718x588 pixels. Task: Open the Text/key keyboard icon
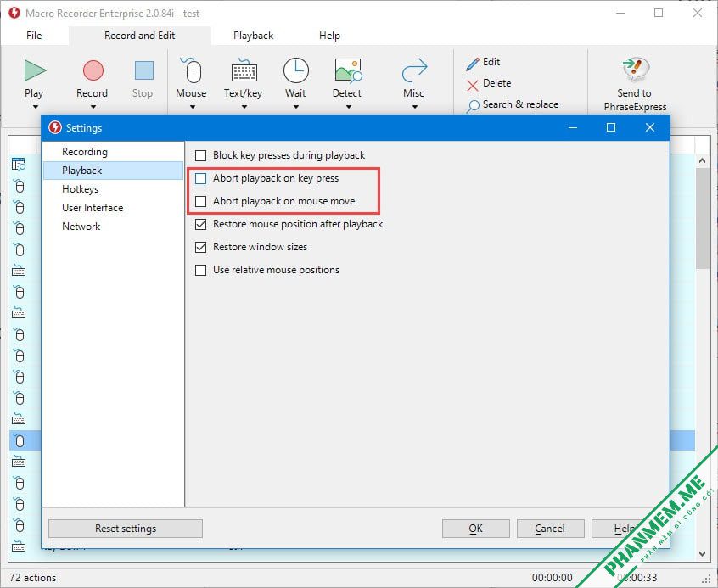(244, 71)
